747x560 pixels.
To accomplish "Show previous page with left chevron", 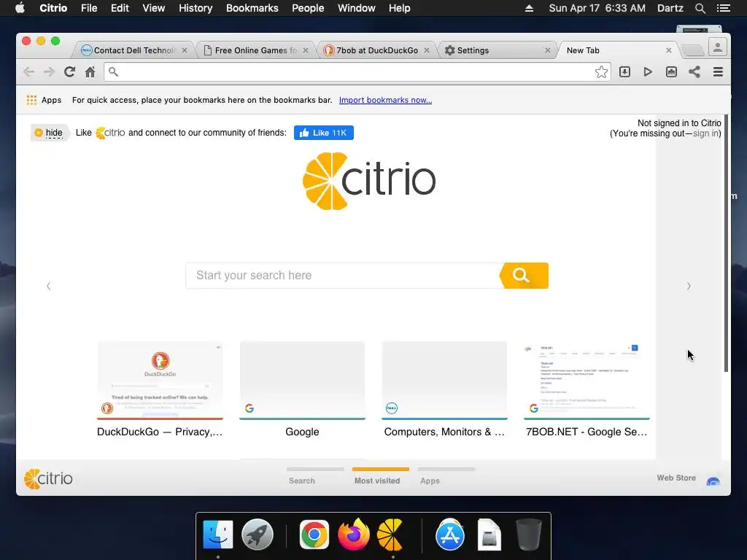I will click(49, 286).
